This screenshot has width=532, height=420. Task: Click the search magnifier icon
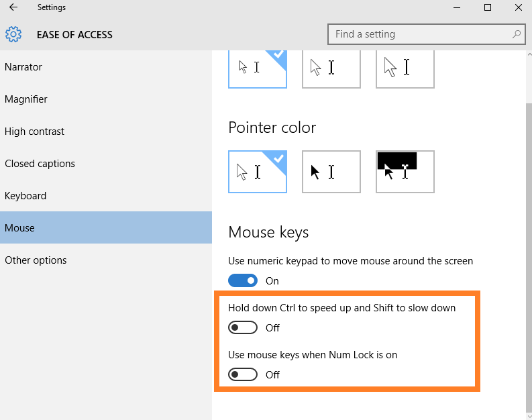pos(516,34)
